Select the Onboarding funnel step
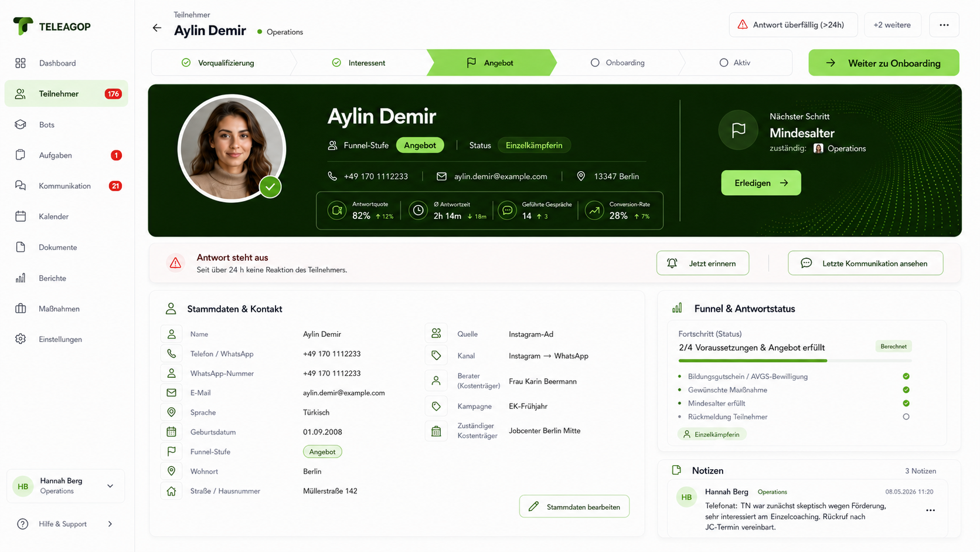Viewport: 980px width, 552px height. coord(618,63)
